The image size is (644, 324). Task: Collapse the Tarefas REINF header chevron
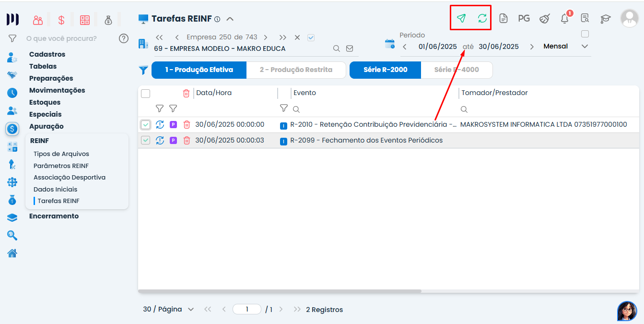click(230, 19)
